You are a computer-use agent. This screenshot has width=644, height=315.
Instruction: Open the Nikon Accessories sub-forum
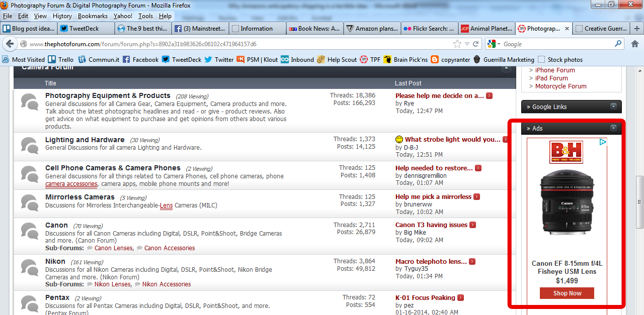coord(167,284)
